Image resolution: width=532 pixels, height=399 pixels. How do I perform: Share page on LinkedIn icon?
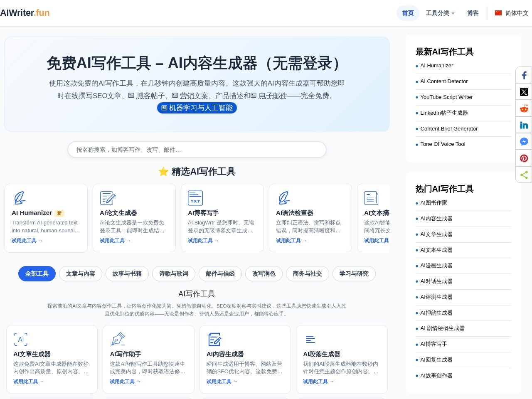tap(524, 125)
